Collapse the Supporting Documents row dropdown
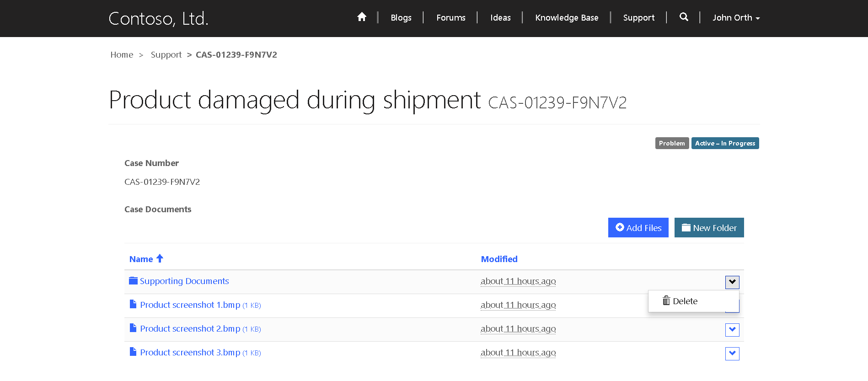This screenshot has height=381, width=868. coord(732,282)
